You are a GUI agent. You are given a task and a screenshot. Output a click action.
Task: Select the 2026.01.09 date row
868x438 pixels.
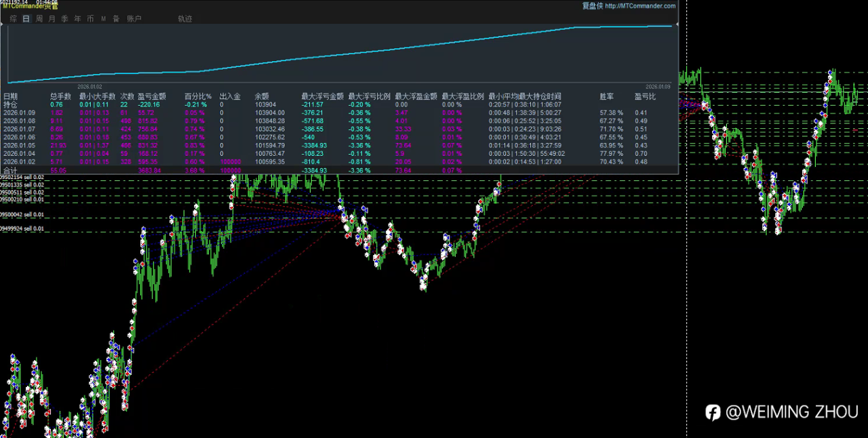(x=19, y=113)
